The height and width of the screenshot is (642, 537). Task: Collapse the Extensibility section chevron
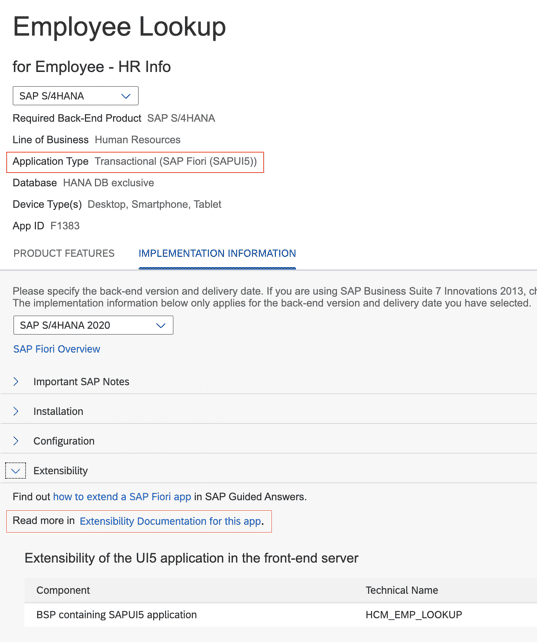tap(16, 470)
